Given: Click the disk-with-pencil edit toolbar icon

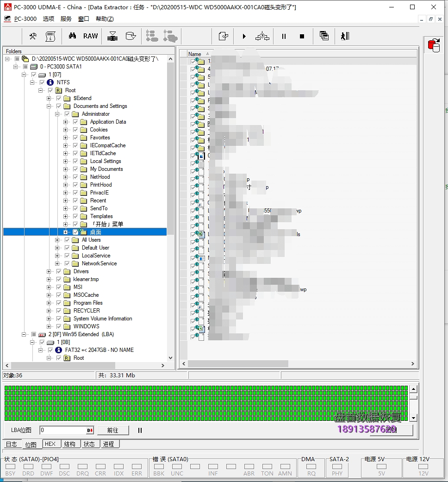Looking at the screenshot, I should click(x=131, y=36).
